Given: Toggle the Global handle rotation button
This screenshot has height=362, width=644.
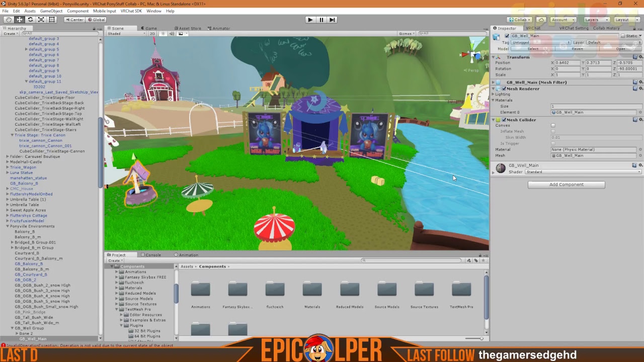Looking at the screenshot, I should (x=96, y=20).
